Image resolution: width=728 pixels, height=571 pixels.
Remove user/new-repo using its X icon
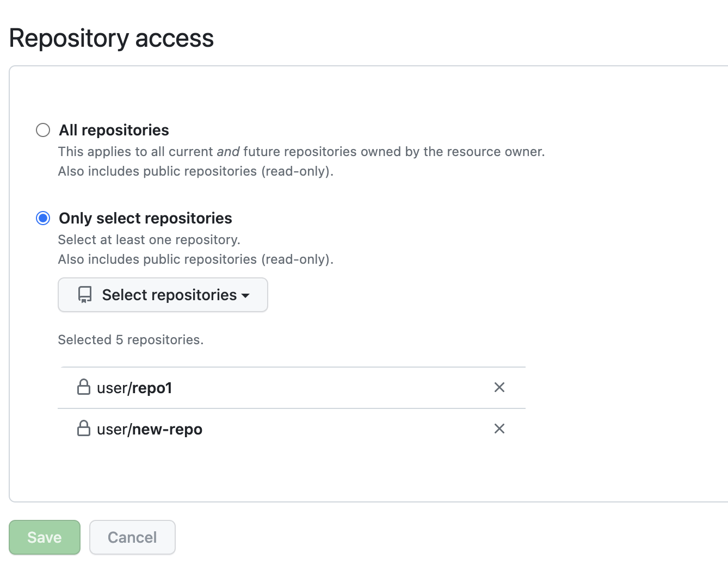coord(499,429)
